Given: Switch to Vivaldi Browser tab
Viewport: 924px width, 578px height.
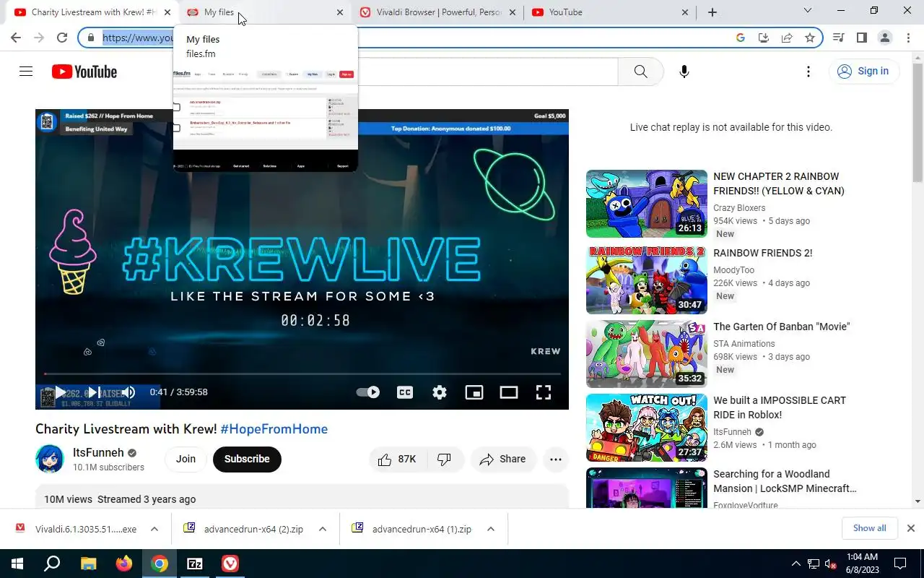Looking at the screenshot, I should [x=438, y=12].
